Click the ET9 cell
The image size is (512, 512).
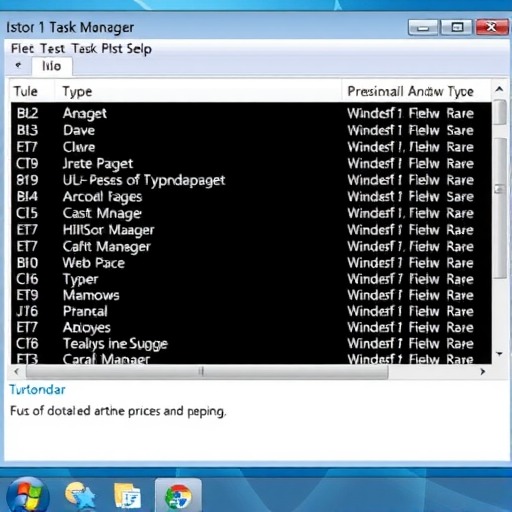[27, 295]
